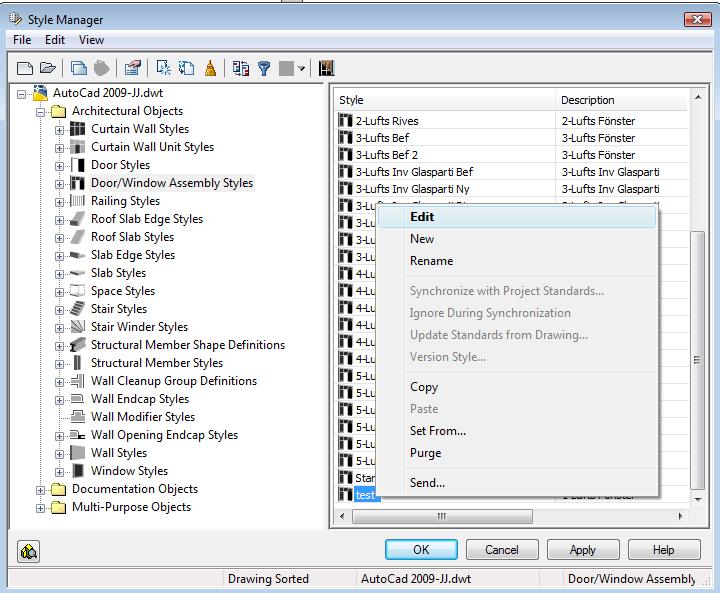
Task: Select the Structural Member Shape Definitions icon
Action: click(x=77, y=345)
